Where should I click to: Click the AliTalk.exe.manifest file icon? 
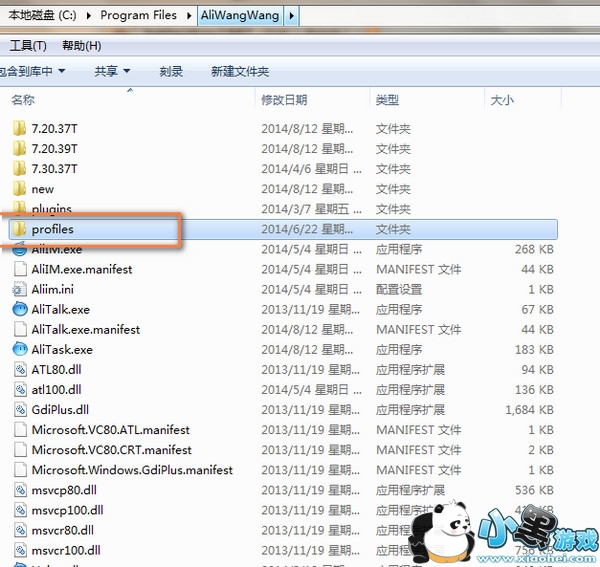pos(20,329)
